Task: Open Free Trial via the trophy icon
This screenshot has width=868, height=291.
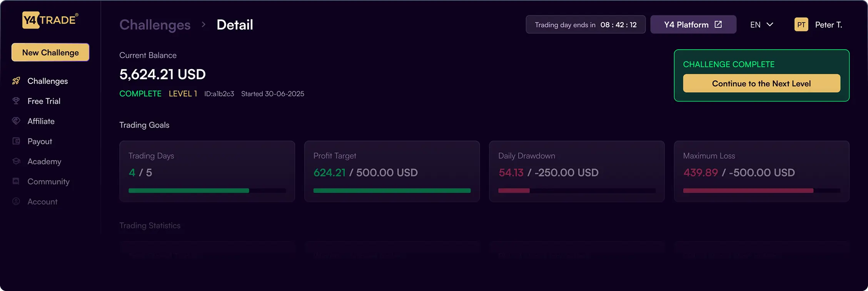Action: pyautogui.click(x=16, y=101)
